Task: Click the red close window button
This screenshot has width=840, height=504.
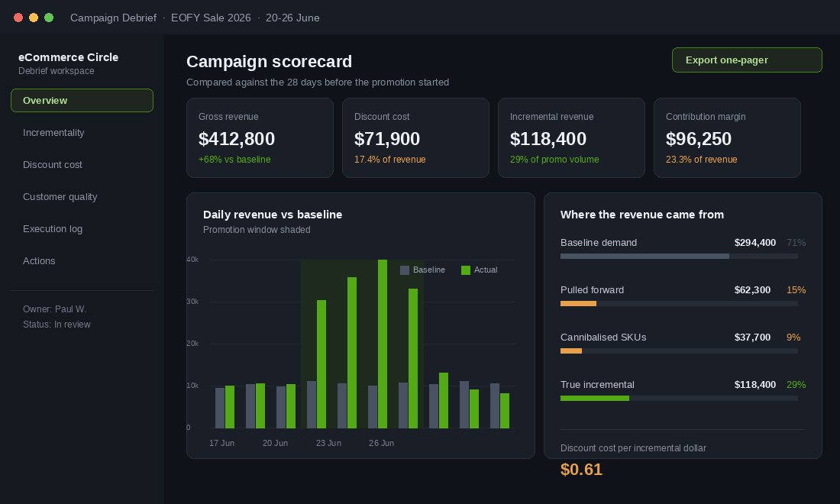Action: coord(18,18)
